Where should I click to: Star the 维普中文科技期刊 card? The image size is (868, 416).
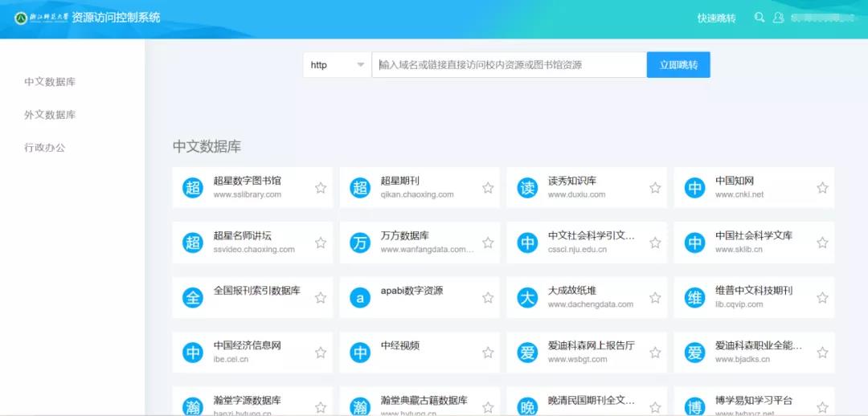pyautogui.click(x=823, y=298)
